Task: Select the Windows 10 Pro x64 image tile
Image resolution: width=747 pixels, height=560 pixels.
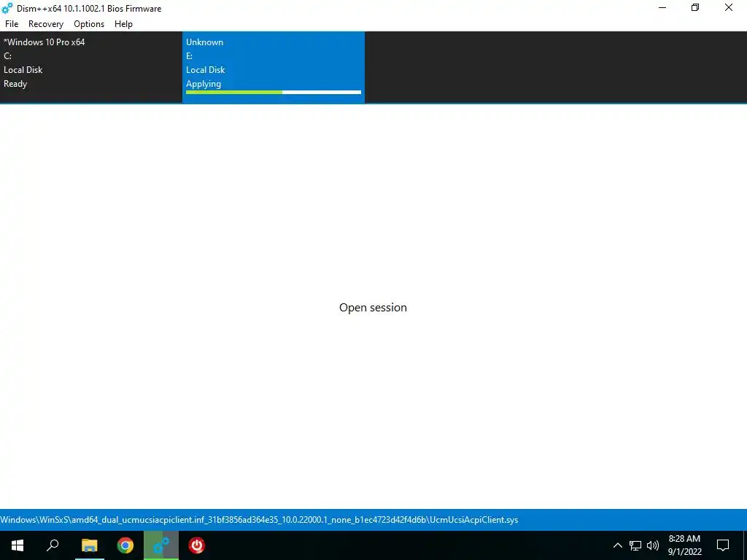Action: [91, 67]
